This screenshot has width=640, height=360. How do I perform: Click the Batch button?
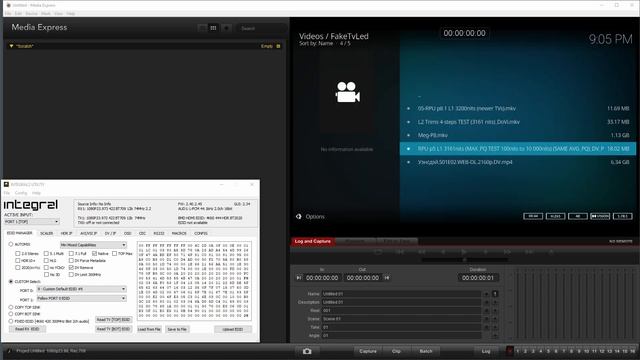coord(426,351)
